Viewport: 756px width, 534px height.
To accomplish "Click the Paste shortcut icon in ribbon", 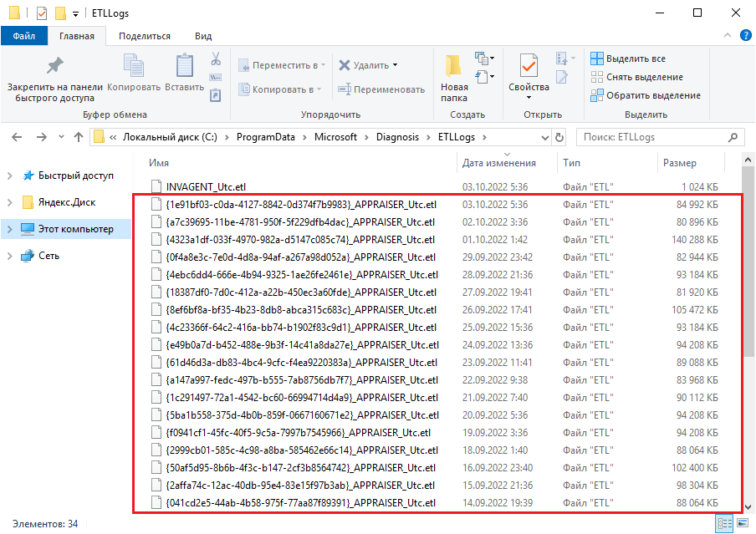I will click(x=216, y=95).
